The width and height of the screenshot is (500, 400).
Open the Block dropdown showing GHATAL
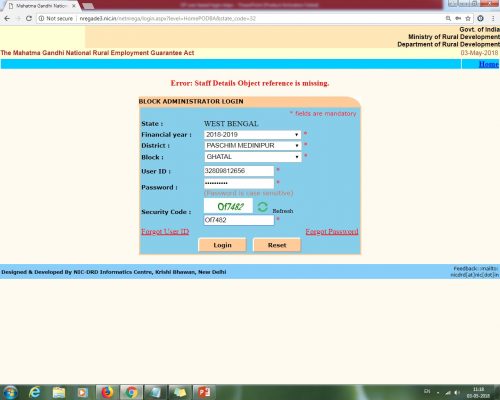252,157
